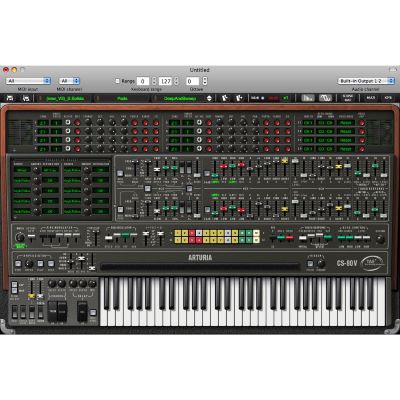Enable the Range checkbox
The image size is (400, 400).
[117, 81]
